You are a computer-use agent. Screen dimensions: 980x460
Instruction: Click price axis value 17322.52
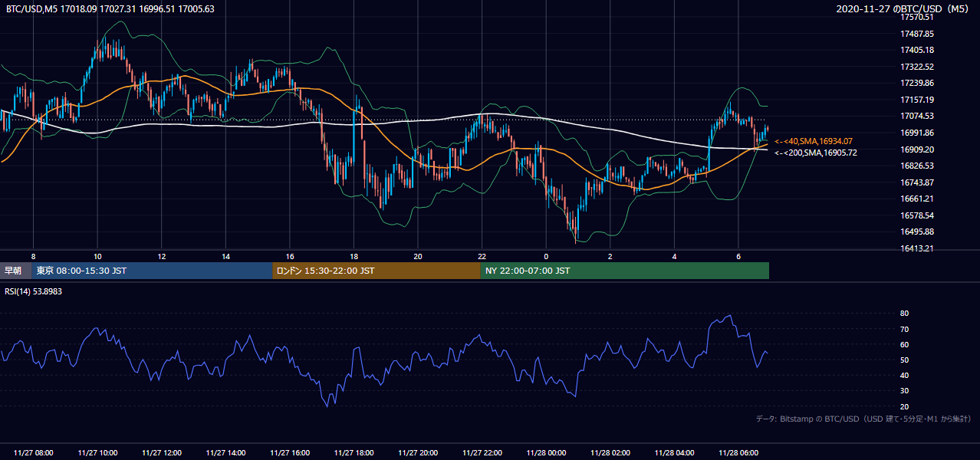pyautogui.click(x=917, y=67)
